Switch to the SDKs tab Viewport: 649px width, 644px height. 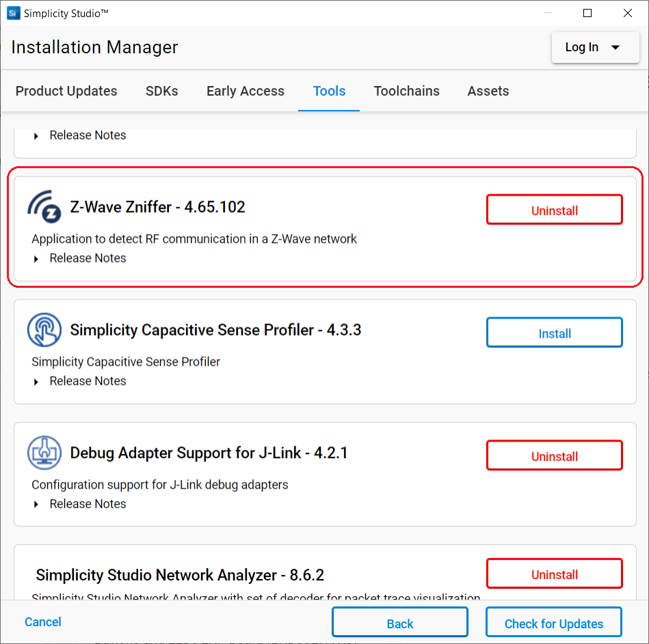(161, 90)
